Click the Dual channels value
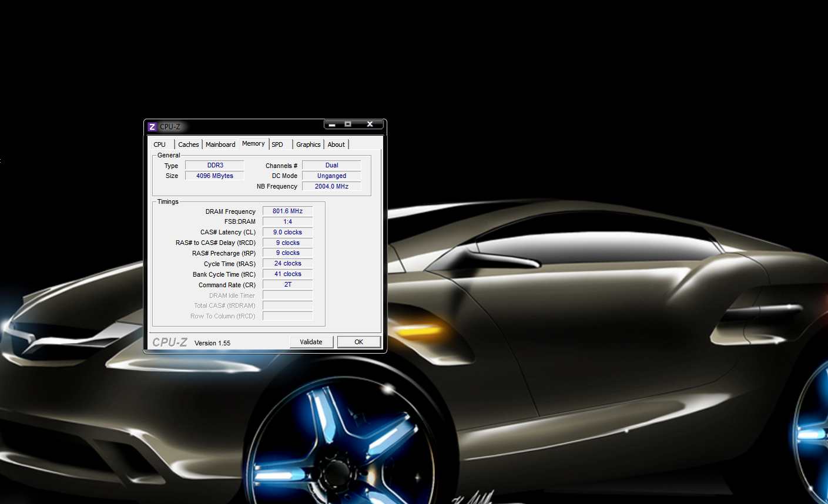This screenshot has height=504, width=828. pos(331,166)
